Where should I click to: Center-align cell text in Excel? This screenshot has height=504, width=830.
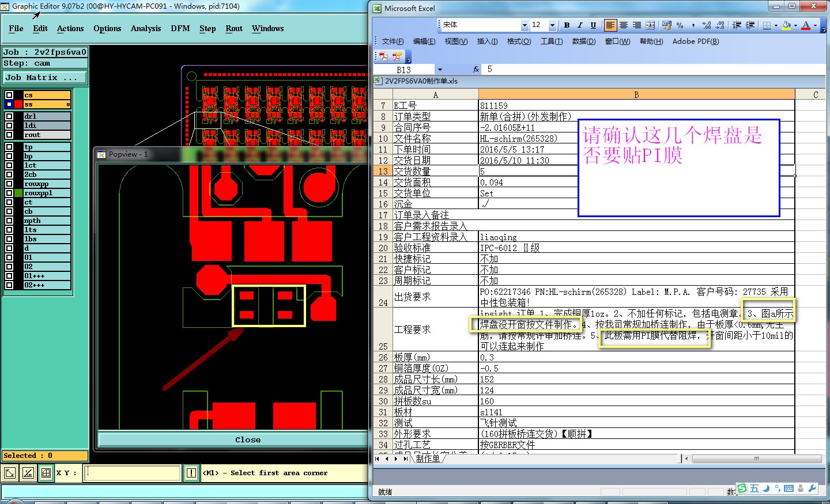(624, 25)
